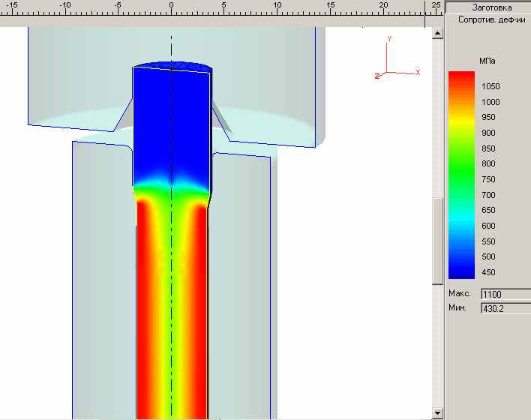
Task: Click the Мин. value field showing 430.2
Action: [505, 308]
